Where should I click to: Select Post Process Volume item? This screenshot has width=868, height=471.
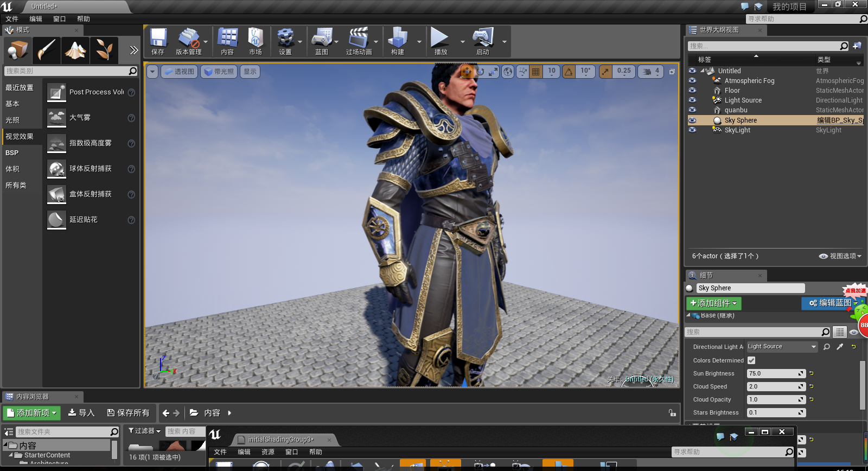[x=91, y=92]
